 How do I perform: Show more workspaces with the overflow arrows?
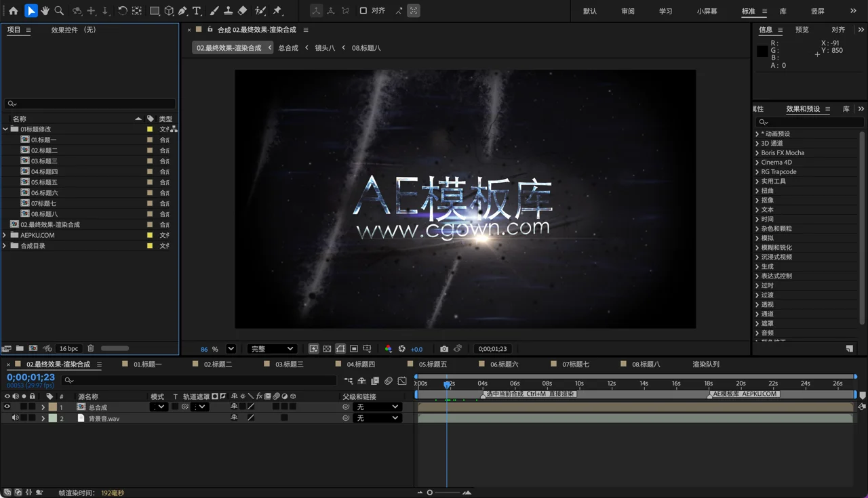[853, 11]
